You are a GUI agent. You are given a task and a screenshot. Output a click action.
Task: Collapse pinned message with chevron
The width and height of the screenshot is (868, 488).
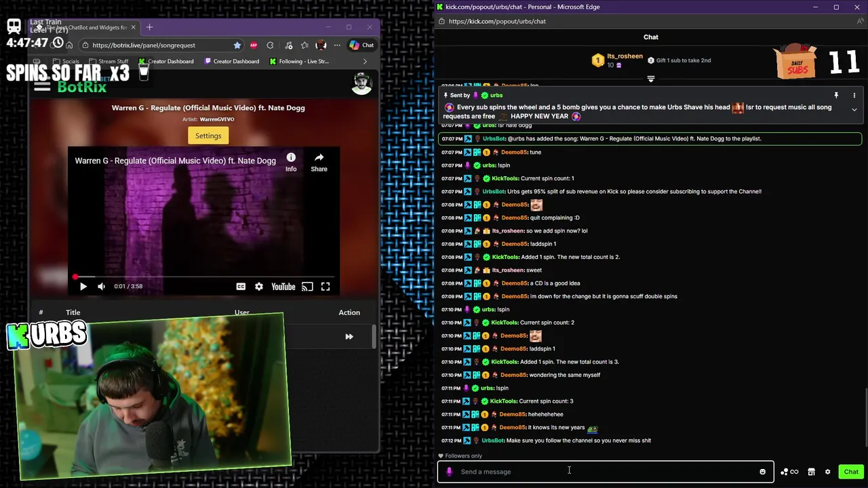tap(854, 109)
